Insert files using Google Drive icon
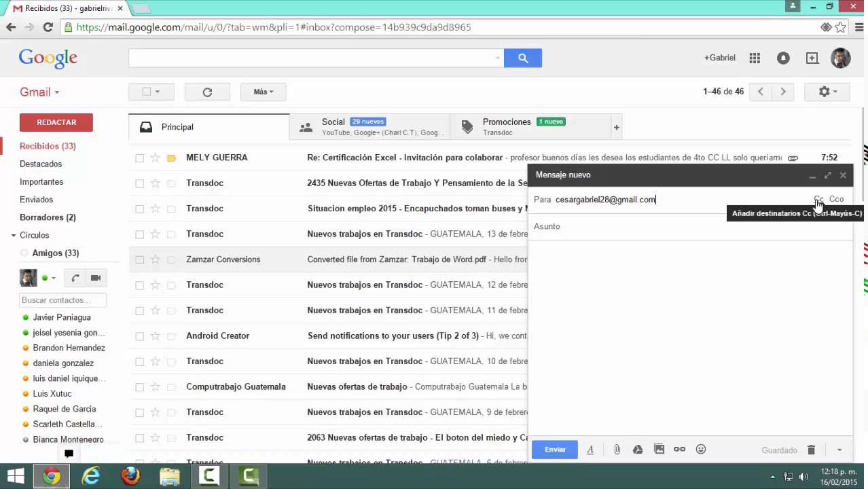The height and width of the screenshot is (489, 868). click(x=638, y=450)
